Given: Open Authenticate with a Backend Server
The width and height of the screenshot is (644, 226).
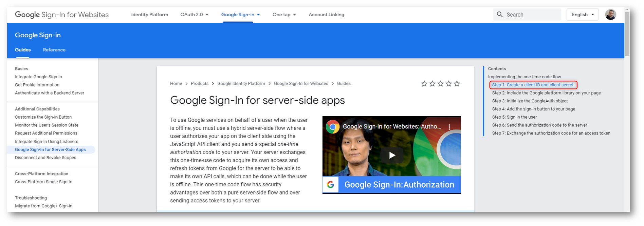Looking at the screenshot, I should click(50, 93).
